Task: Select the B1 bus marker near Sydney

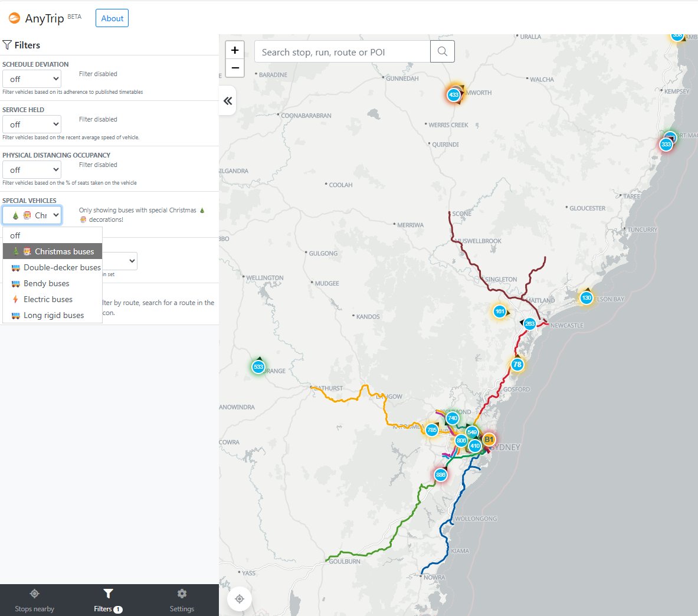Action: point(488,440)
